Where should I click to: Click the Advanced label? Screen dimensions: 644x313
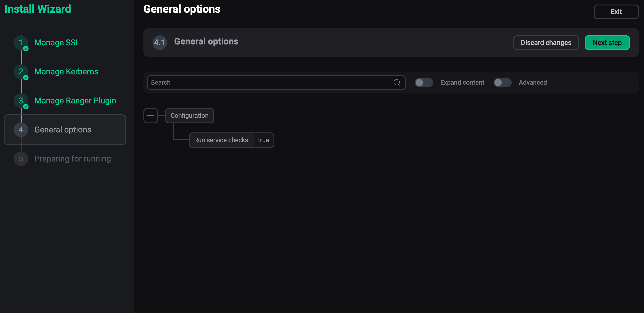click(533, 83)
